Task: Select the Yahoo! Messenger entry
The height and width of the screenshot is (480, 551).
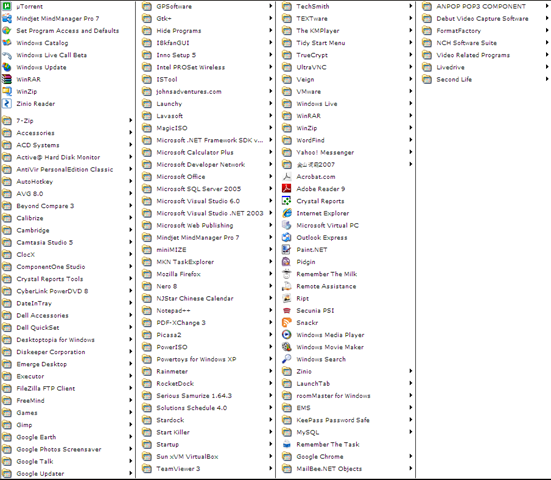Action: coord(348,152)
